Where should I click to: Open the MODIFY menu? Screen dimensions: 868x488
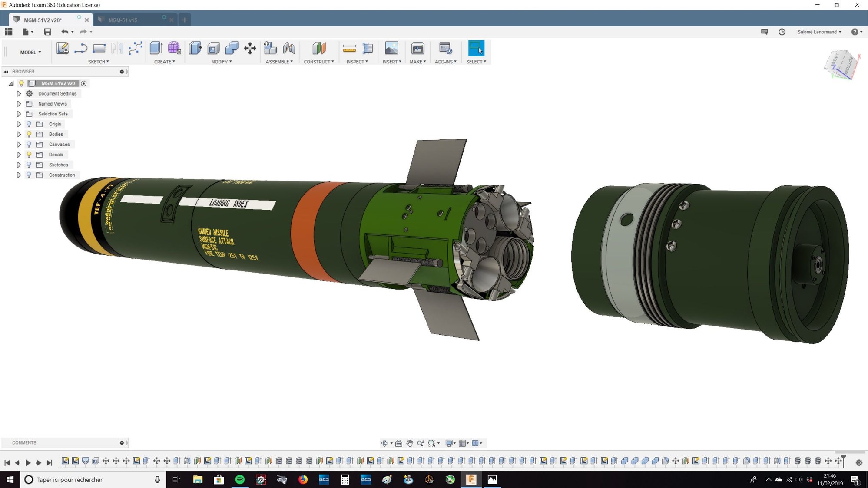point(221,62)
